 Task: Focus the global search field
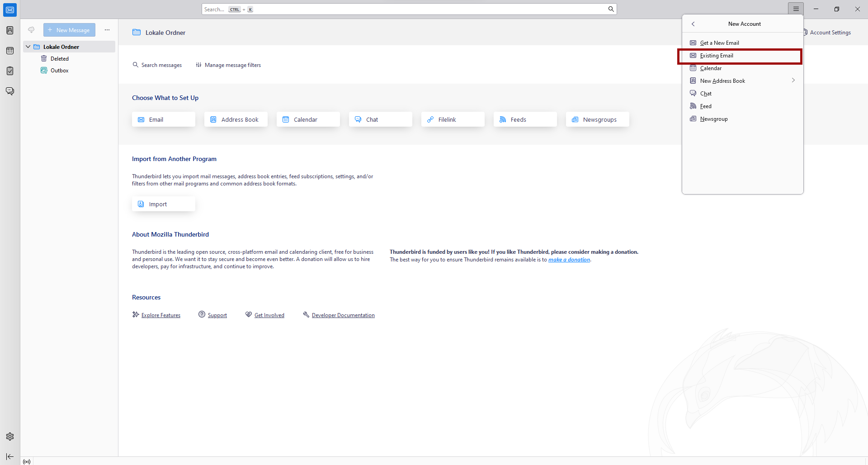pos(409,9)
